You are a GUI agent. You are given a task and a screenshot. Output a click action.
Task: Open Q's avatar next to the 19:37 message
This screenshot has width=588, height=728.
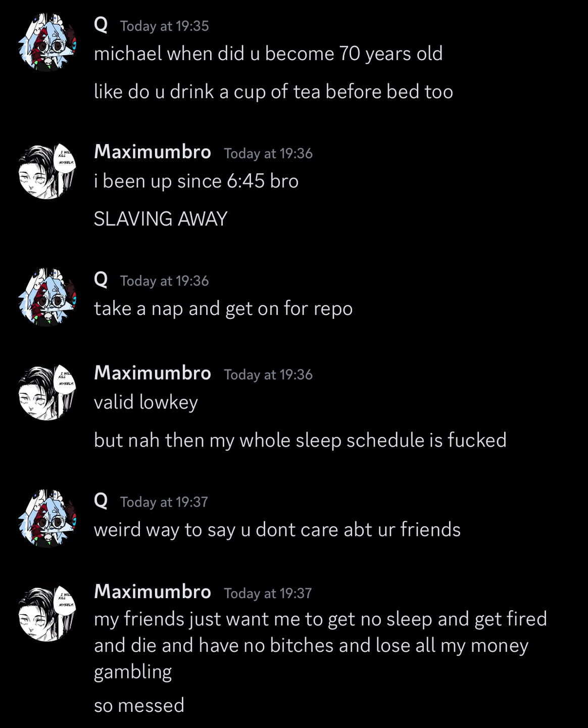[47, 518]
